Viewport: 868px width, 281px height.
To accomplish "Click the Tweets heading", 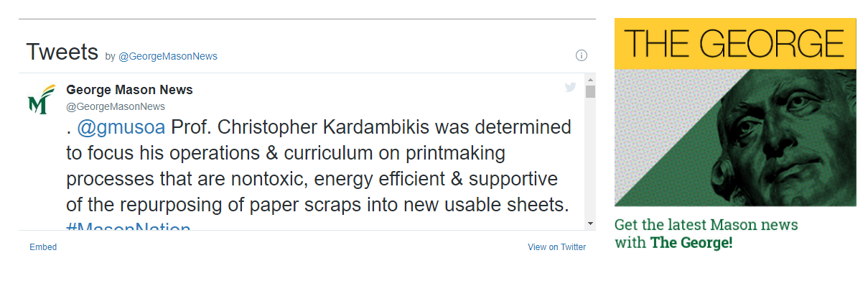I will point(62,52).
